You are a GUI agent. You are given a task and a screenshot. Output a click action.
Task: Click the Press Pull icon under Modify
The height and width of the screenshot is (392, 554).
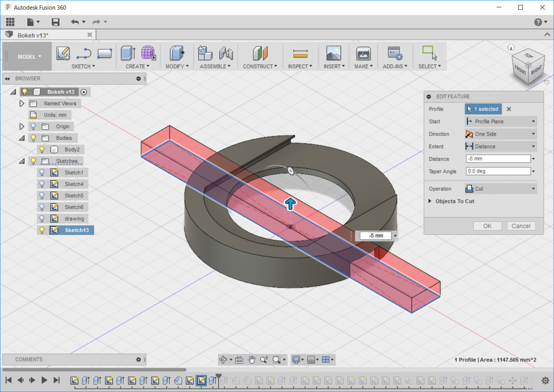[x=176, y=53]
